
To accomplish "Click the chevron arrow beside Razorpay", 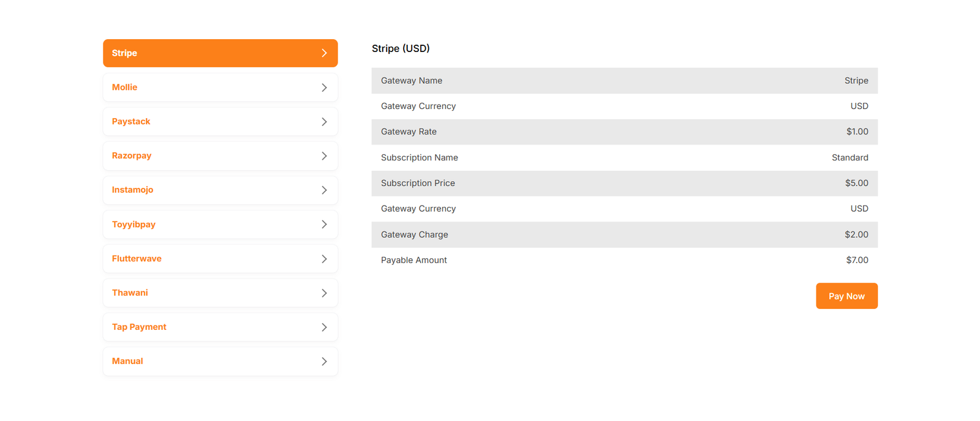I will tap(324, 156).
